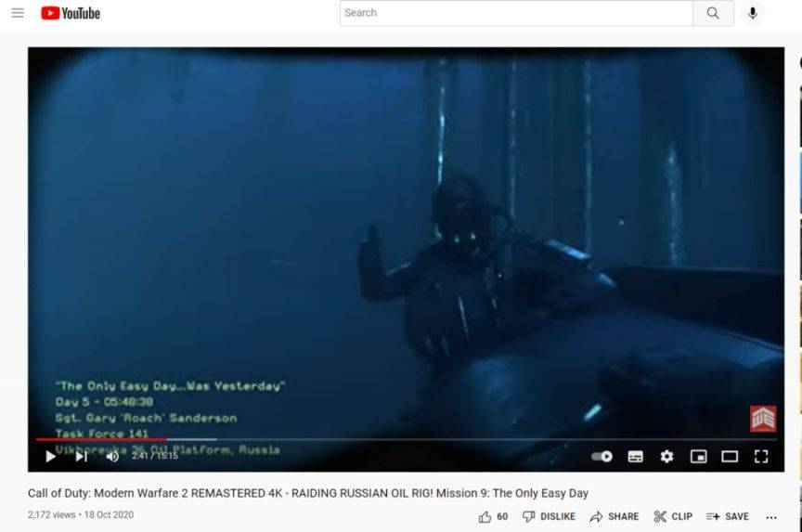Viewport: 802px width, 532px height.
Task: Click the search magnifier button
Action: coord(713,13)
